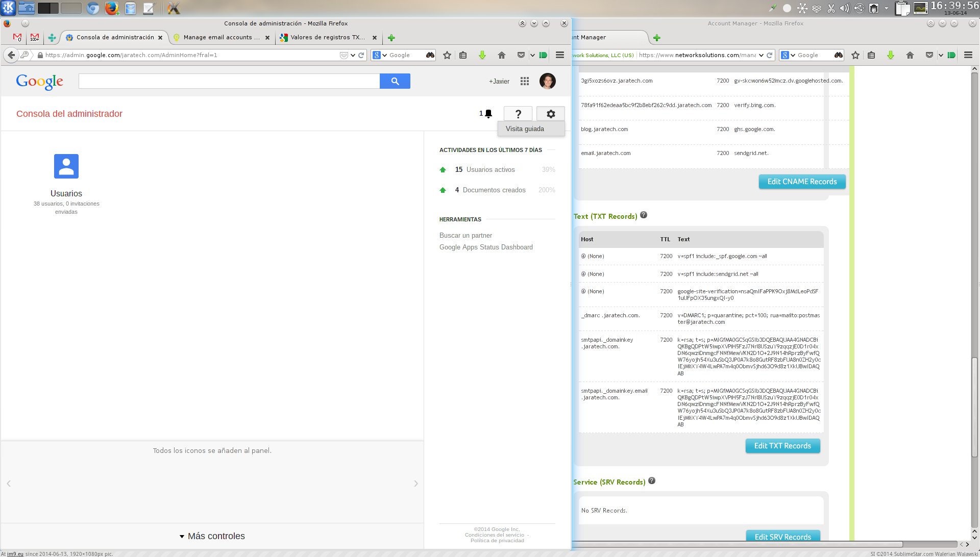Go back in the admin console window
Image resolution: width=980 pixels, height=557 pixels.
[x=11, y=55]
